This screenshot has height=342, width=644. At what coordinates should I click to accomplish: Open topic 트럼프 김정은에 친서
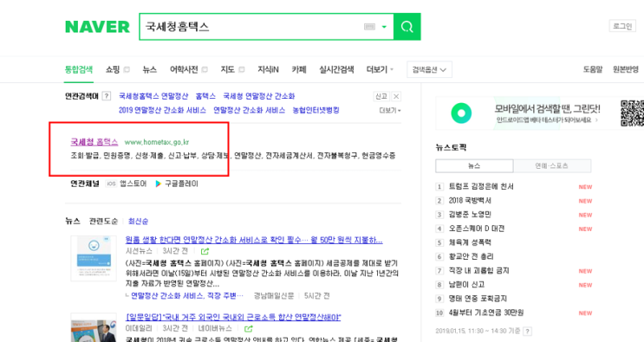(x=481, y=186)
